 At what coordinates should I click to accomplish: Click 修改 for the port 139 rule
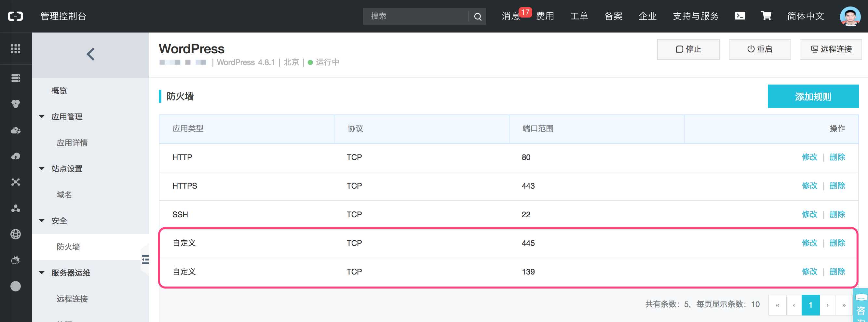(x=809, y=272)
